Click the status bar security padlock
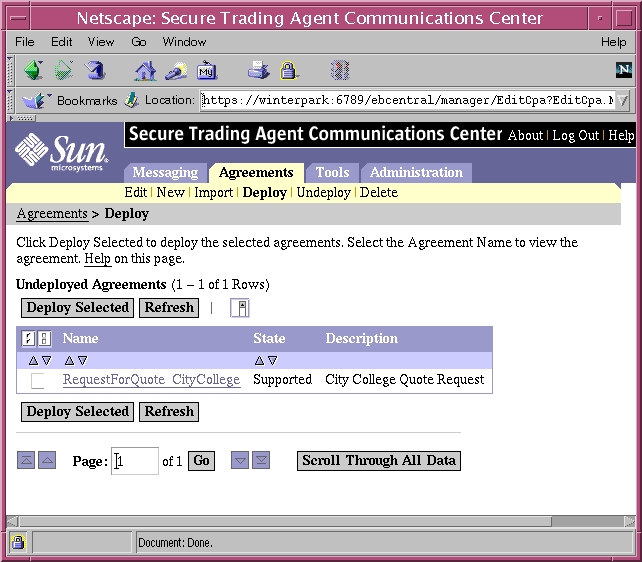This screenshot has height=562, width=642. (18, 542)
